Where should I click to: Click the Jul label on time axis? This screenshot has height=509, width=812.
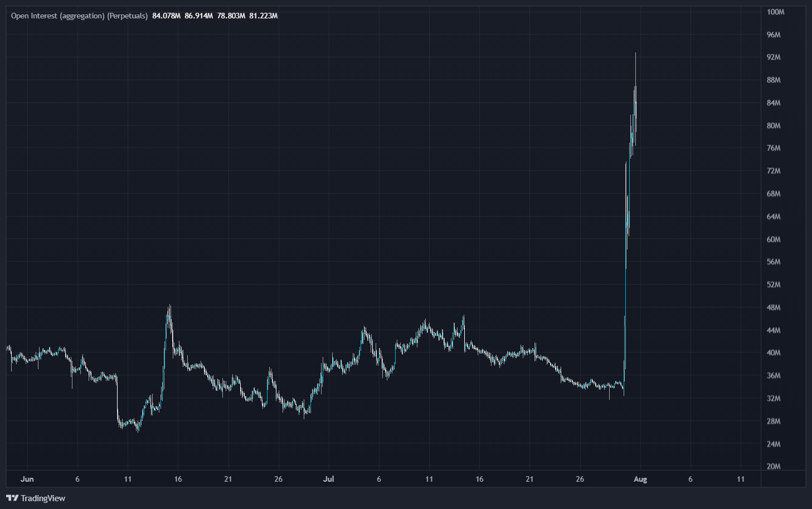coord(329,479)
